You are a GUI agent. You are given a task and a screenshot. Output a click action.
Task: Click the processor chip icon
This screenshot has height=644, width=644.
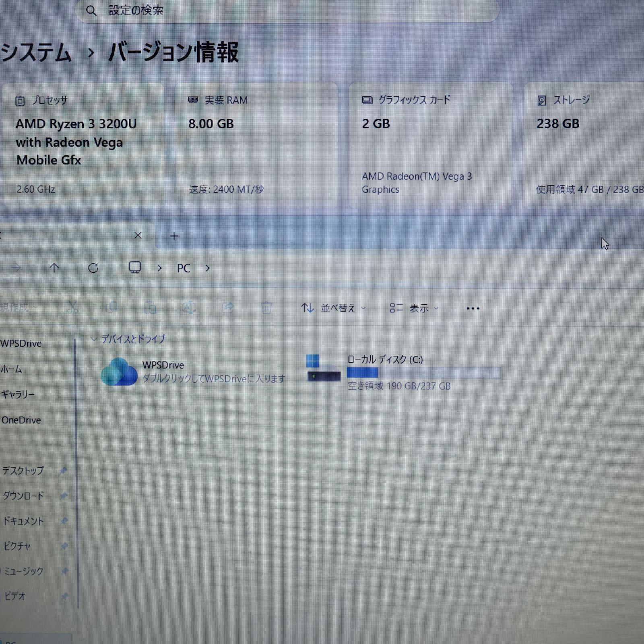point(20,101)
